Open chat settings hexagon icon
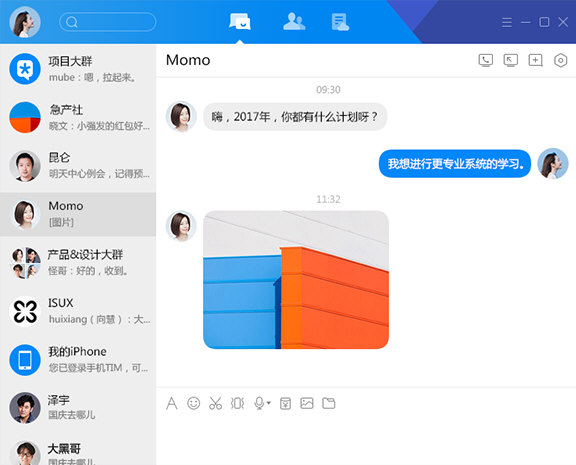 click(x=561, y=60)
